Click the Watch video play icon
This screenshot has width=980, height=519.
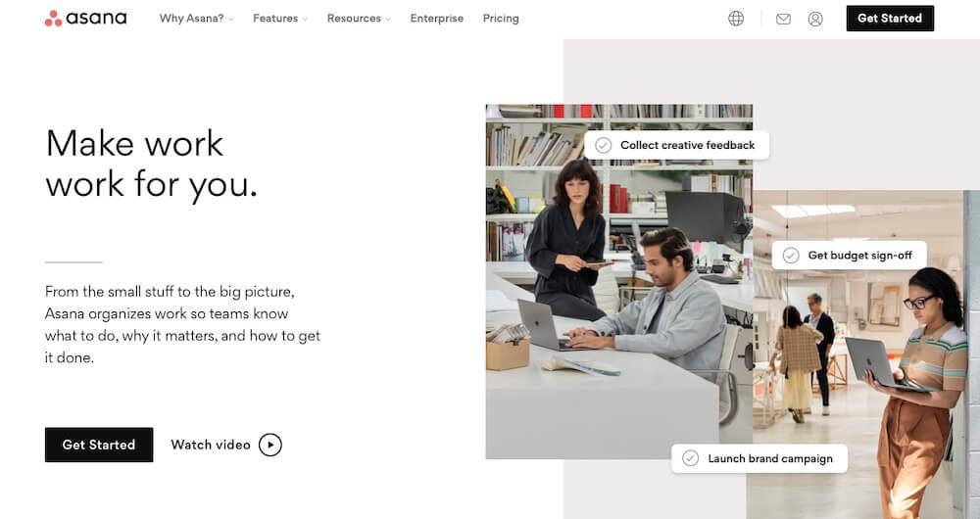pyautogui.click(x=270, y=445)
